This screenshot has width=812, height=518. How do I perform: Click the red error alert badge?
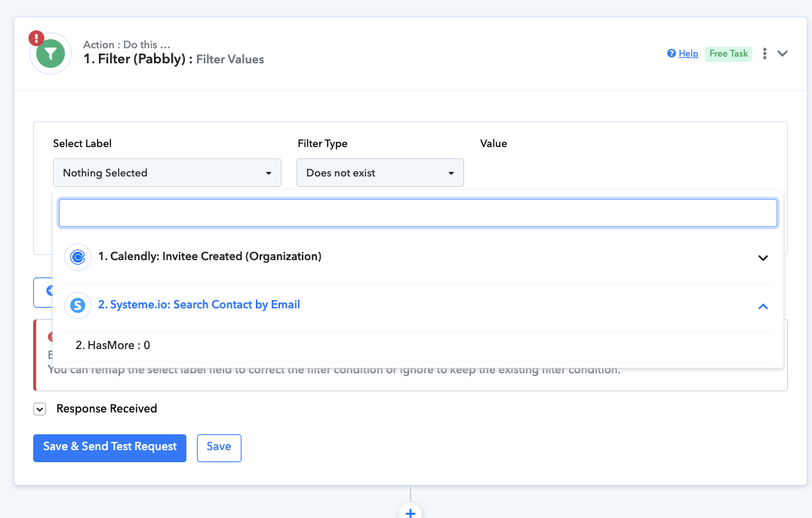36,38
